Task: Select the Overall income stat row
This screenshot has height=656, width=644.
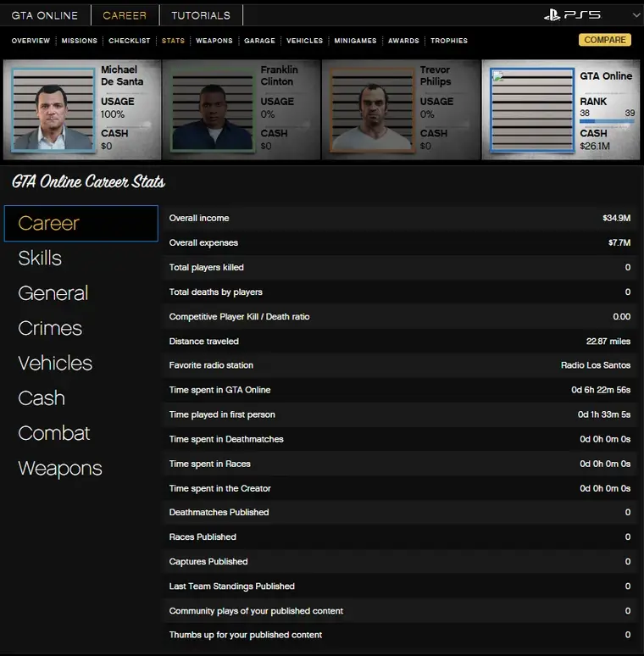Action: [399, 219]
